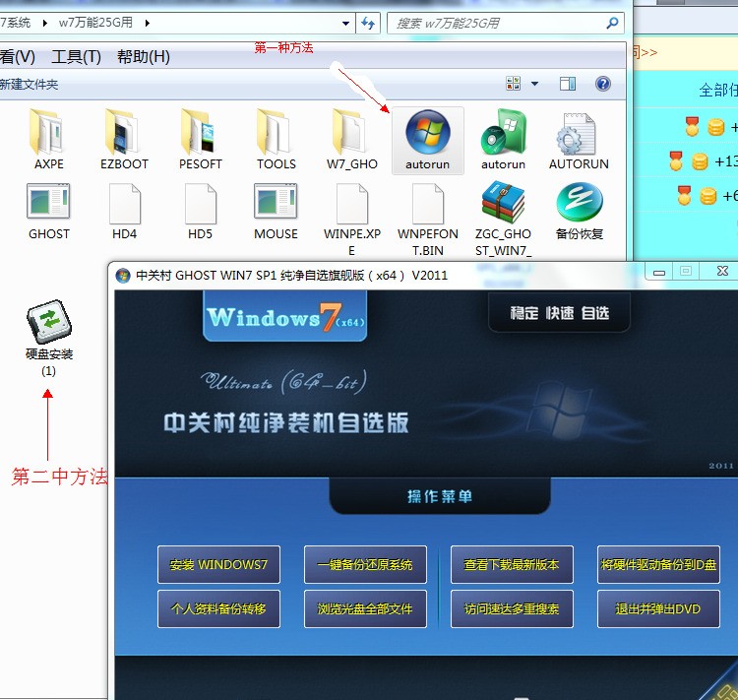Open the TOOLS folder
This screenshot has width=738, height=700.
tap(276, 140)
